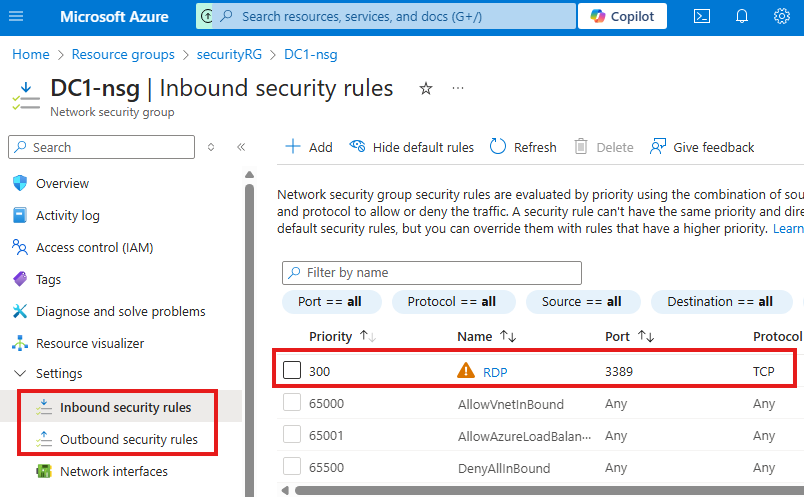
Task: Open the portal hamburger menu
Action: (x=16, y=16)
